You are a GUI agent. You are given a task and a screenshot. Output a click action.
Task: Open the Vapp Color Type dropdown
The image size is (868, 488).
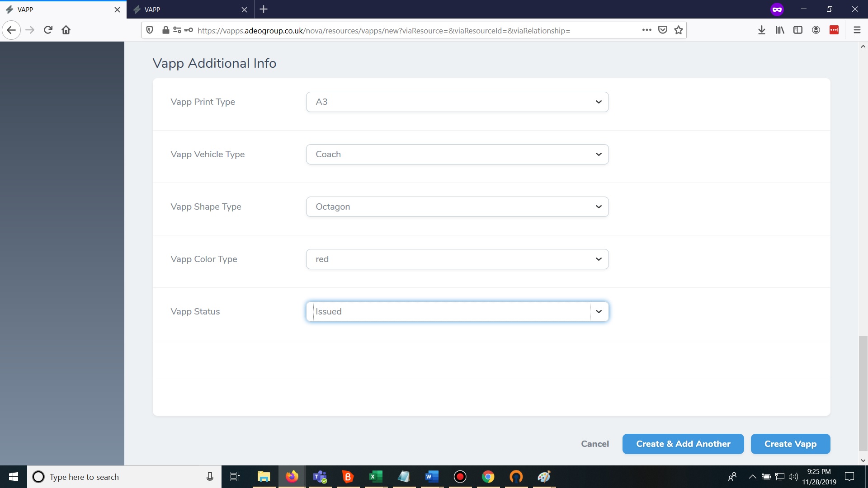point(457,259)
